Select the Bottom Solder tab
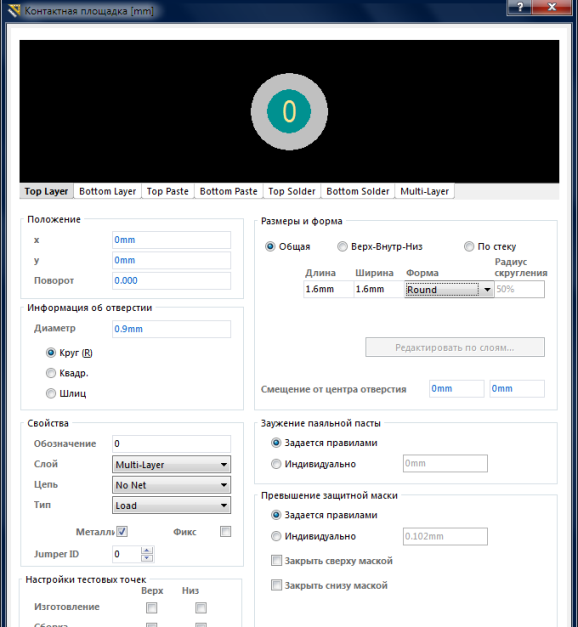578x627 pixels. [358, 191]
